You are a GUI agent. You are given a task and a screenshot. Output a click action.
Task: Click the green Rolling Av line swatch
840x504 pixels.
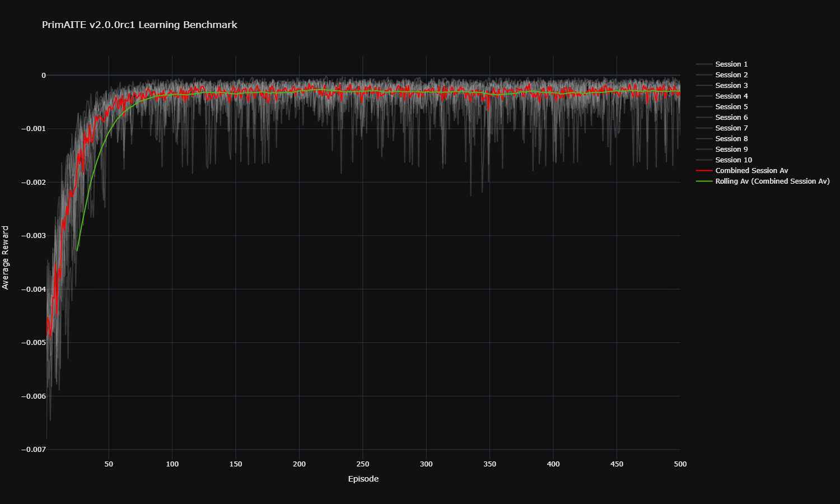click(x=704, y=181)
